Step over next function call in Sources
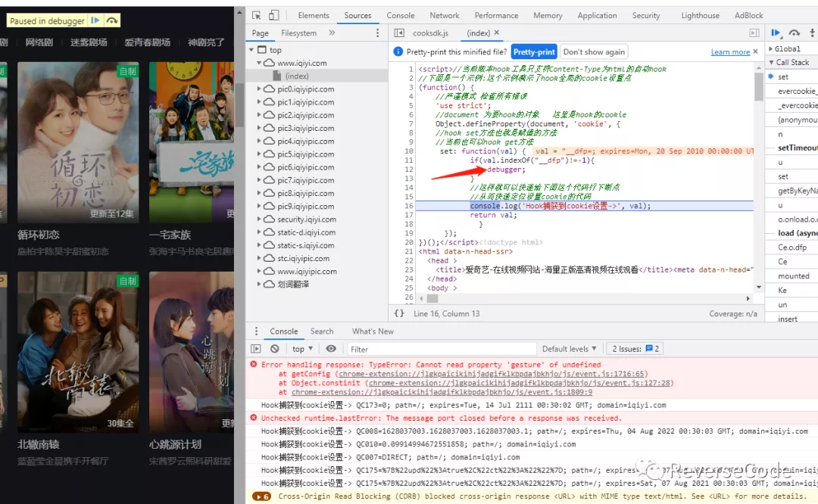This screenshot has height=504, width=818. coord(794,33)
